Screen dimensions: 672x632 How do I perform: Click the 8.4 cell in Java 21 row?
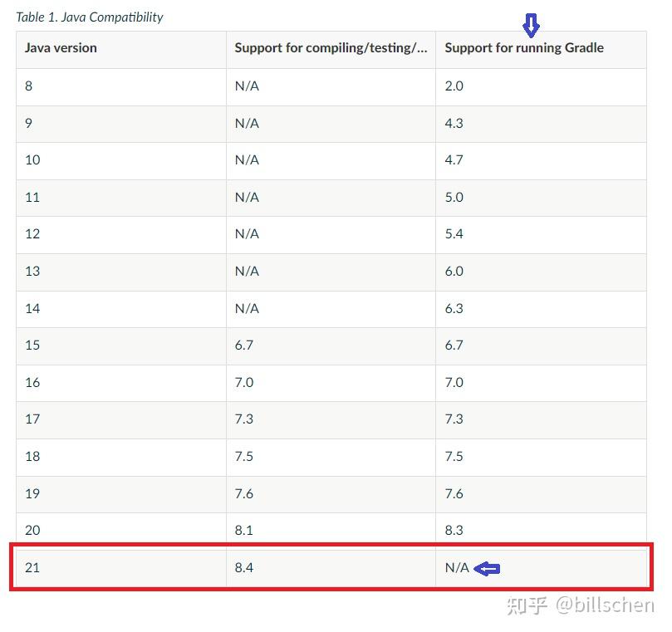click(331, 567)
